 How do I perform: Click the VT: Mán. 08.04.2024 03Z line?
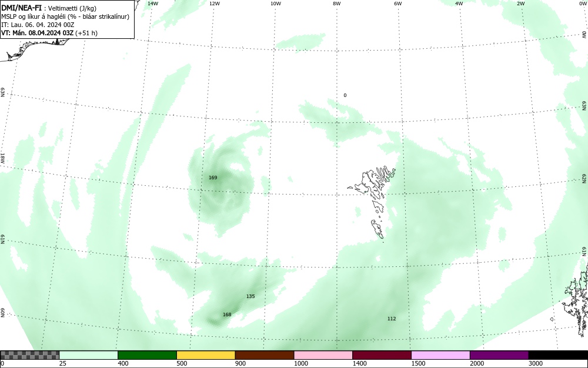point(49,33)
